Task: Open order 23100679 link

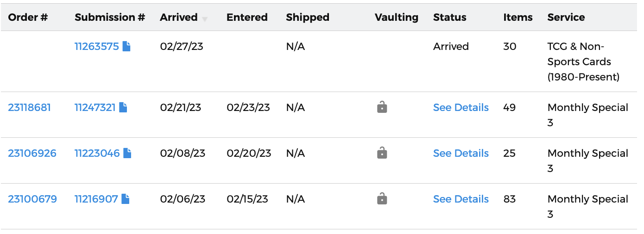Action: 32,199
